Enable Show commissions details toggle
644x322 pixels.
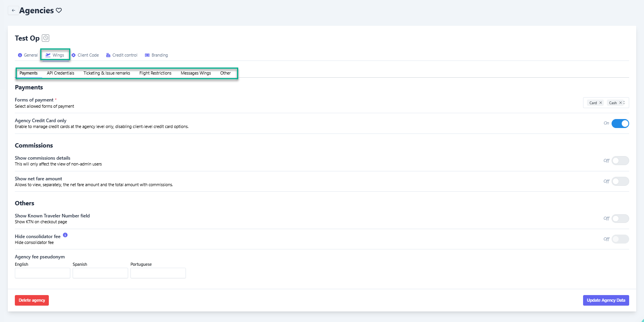point(620,161)
